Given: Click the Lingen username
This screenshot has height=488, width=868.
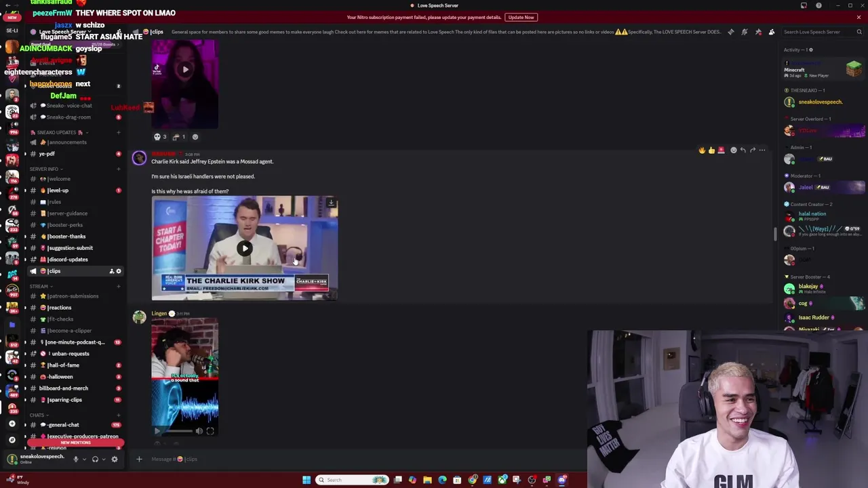Looking at the screenshot, I should [x=159, y=314].
